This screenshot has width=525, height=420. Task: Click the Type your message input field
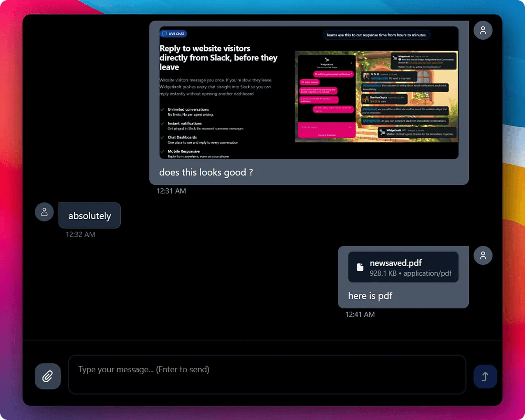(x=267, y=375)
